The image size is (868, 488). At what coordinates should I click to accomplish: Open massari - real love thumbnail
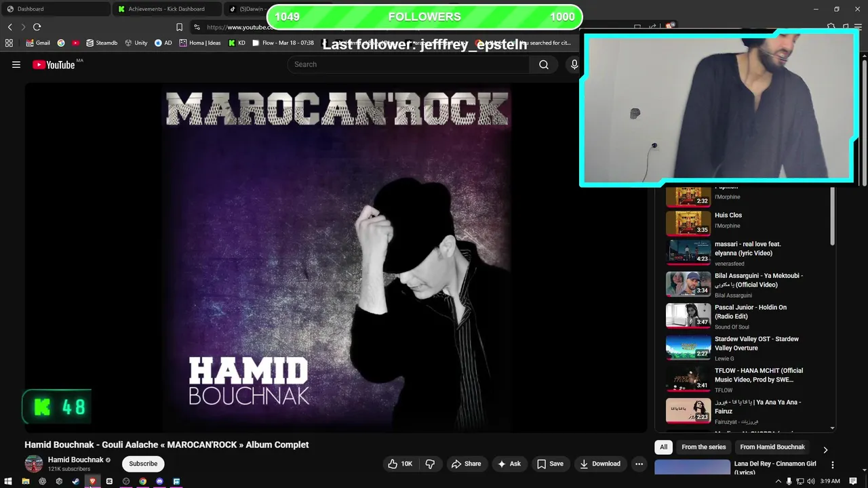coord(688,252)
